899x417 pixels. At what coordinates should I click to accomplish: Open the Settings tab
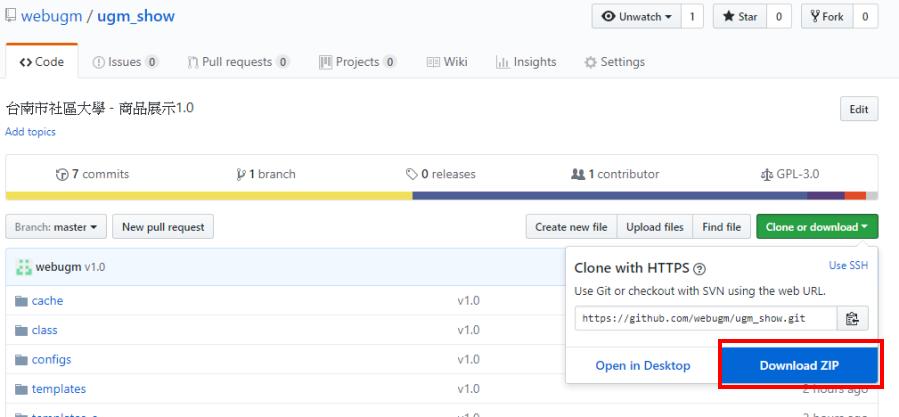614,62
